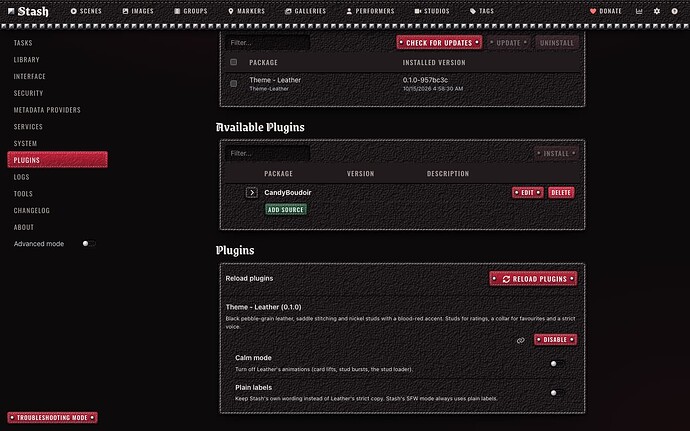690x431 pixels.
Task: Check the Theme - Leather package checkbox
Action: [234, 83]
